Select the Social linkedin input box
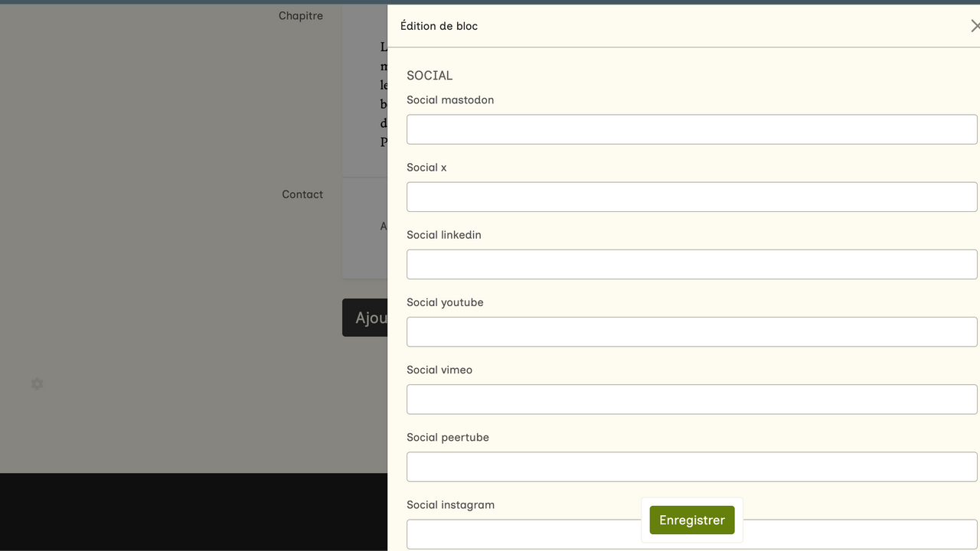Image resolution: width=980 pixels, height=551 pixels. click(x=691, y=264)
